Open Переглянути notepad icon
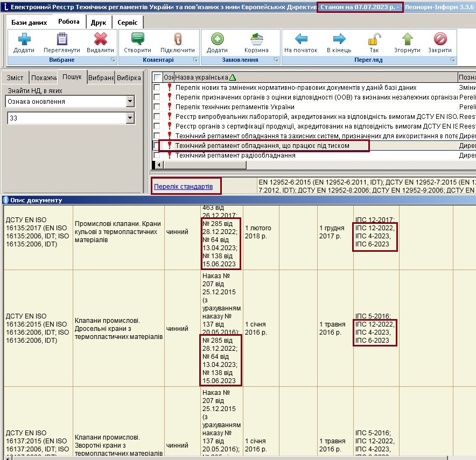The image size is (476, 460). [x=62, y=39]
